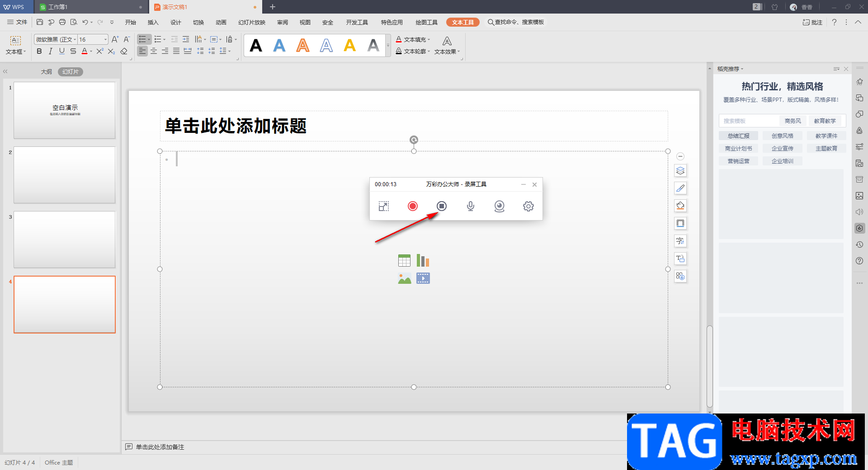868x470 pixels.
Task: Apply distributed alignment
Action: point(188,51)
